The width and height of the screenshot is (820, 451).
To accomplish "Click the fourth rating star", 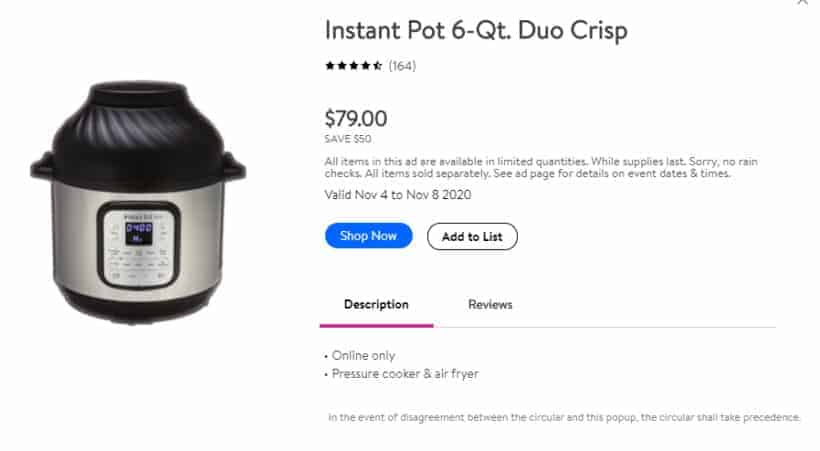I will click(366, 66).
